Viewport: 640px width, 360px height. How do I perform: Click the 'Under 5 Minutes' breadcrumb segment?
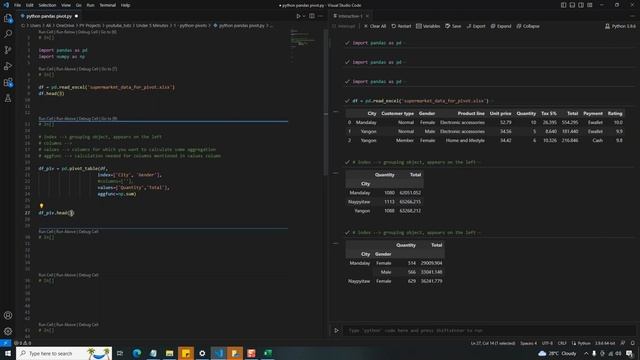click(x=152, y=26)
